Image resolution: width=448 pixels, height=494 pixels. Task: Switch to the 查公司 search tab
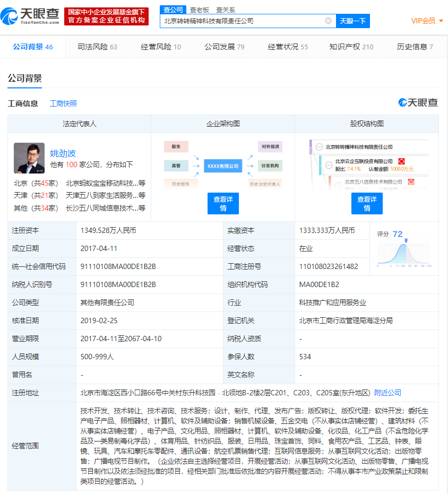173,10
